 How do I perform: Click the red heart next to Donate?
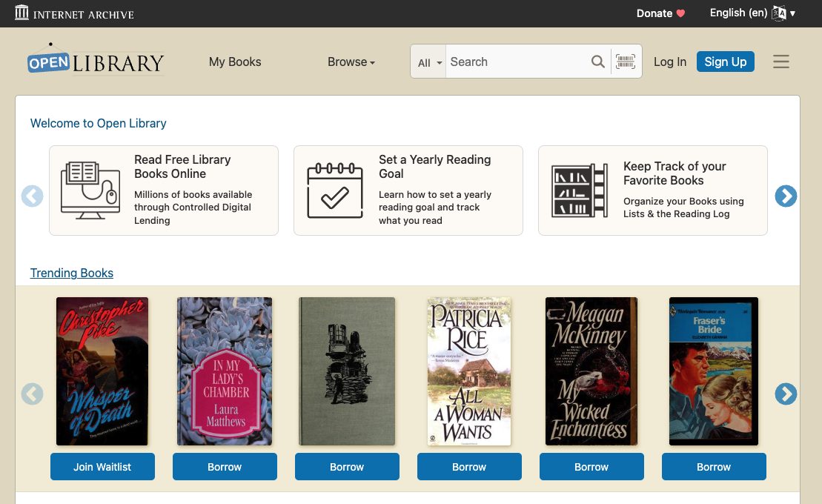click(x=680, y=13)
